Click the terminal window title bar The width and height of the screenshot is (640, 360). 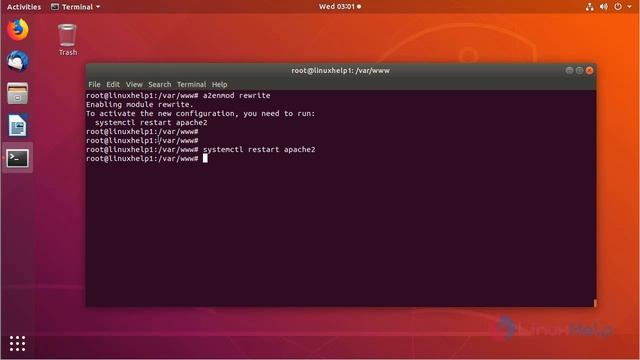[x=340, y=70]
